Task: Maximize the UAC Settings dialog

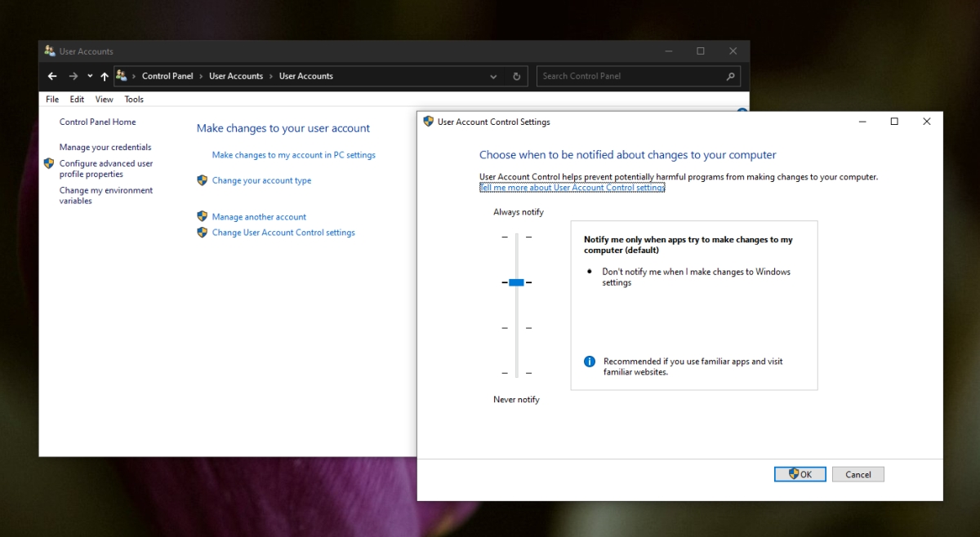Action: pyautogui.click(x=894, y=122)
